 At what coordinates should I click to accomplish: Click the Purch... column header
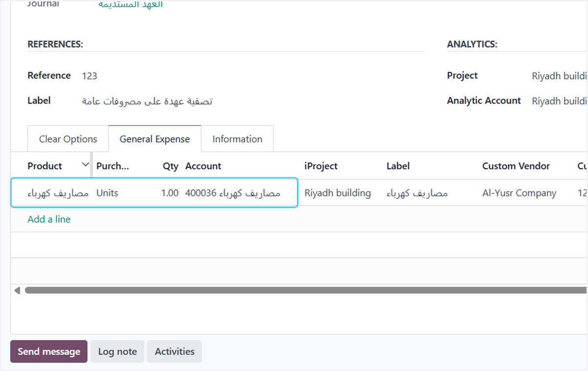point(113,166)
